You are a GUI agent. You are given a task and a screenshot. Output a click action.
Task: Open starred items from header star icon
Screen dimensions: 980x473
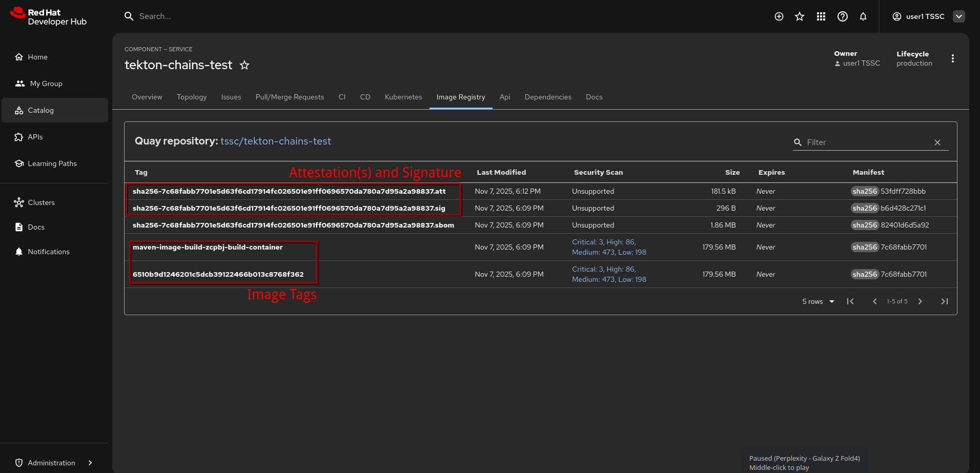(799, 16)
